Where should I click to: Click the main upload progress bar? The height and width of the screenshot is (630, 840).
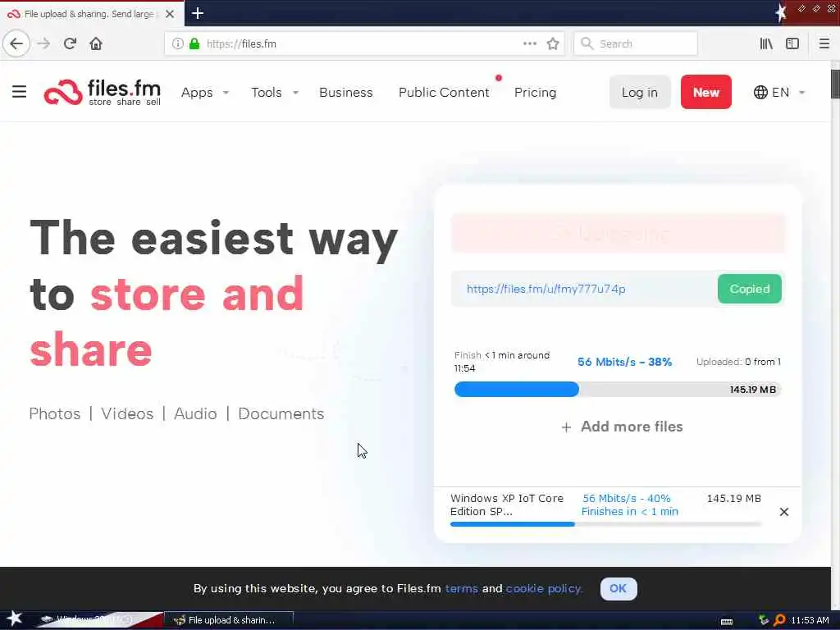617,390
